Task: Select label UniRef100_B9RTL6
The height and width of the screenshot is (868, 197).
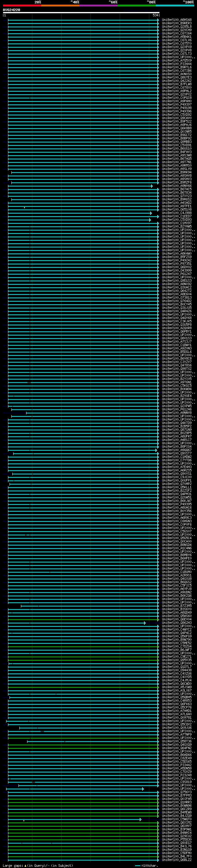Action: [x=177, y=67]
